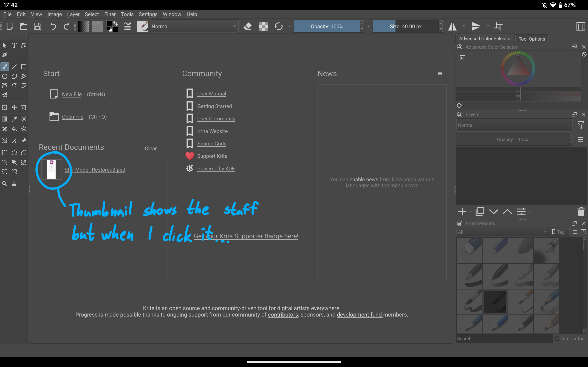Screen dimensions: 588x367
Task: Clear the recent documents list
Action: [150, 148]
